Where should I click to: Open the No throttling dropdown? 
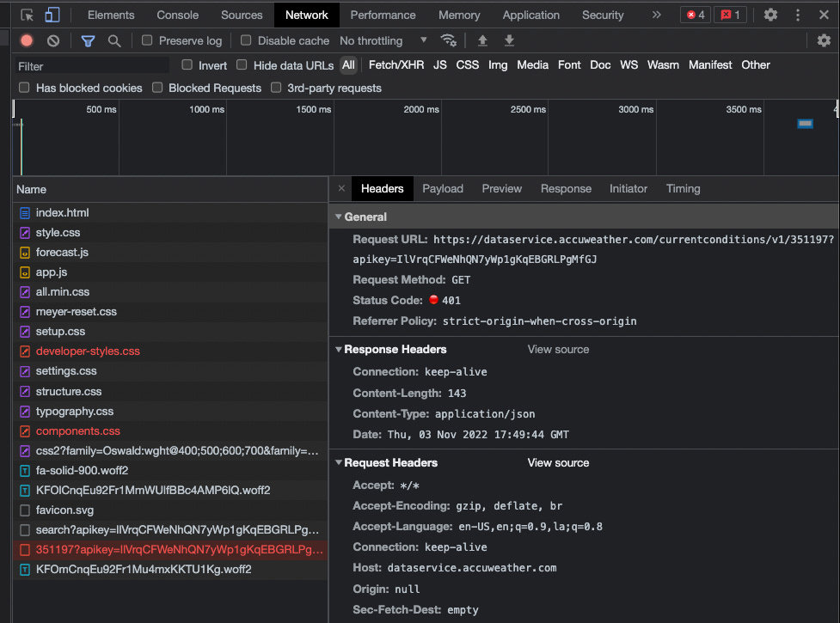(x=383, y=40)
